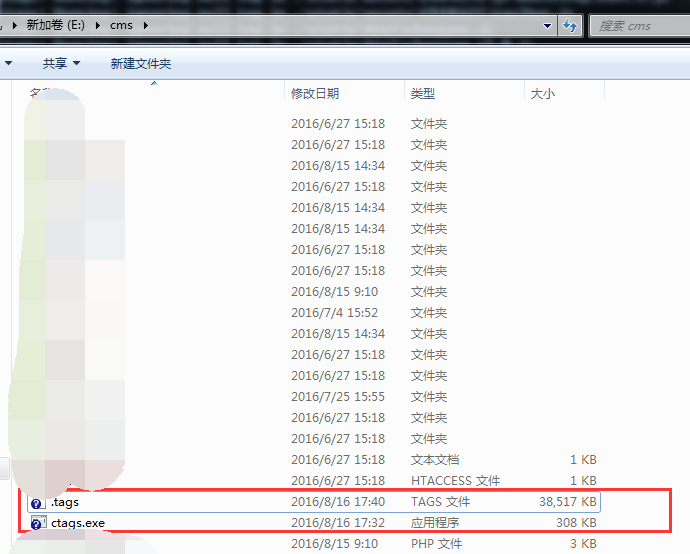Sort by the 大小 column header

(543, 93)
